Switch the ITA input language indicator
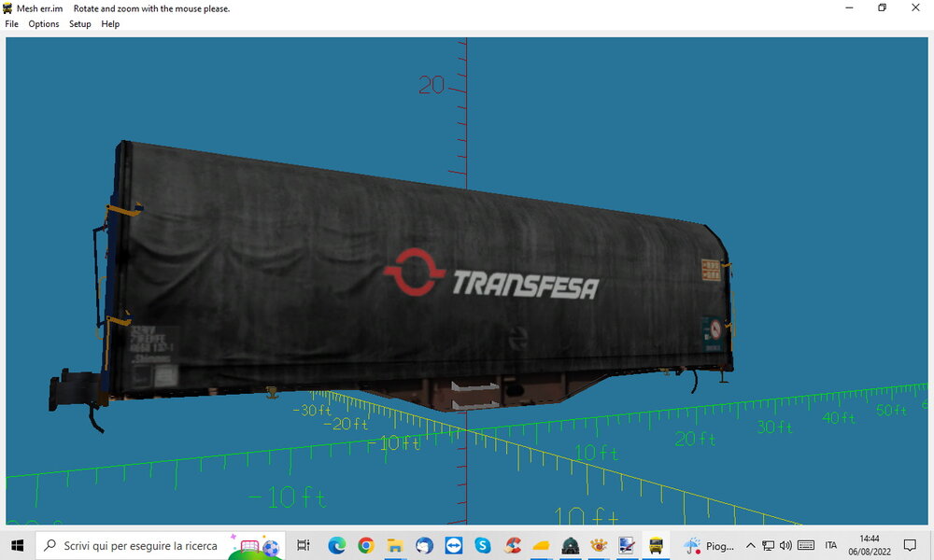 click(x=831, y=545)
